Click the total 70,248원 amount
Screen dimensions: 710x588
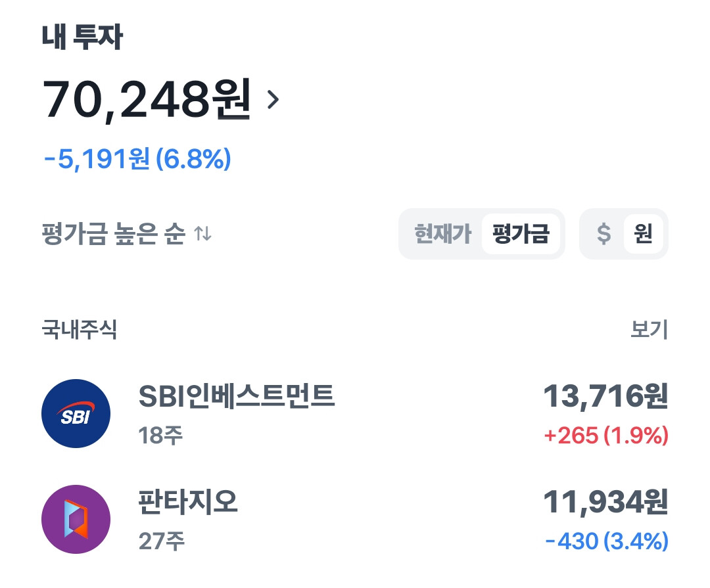147,100
